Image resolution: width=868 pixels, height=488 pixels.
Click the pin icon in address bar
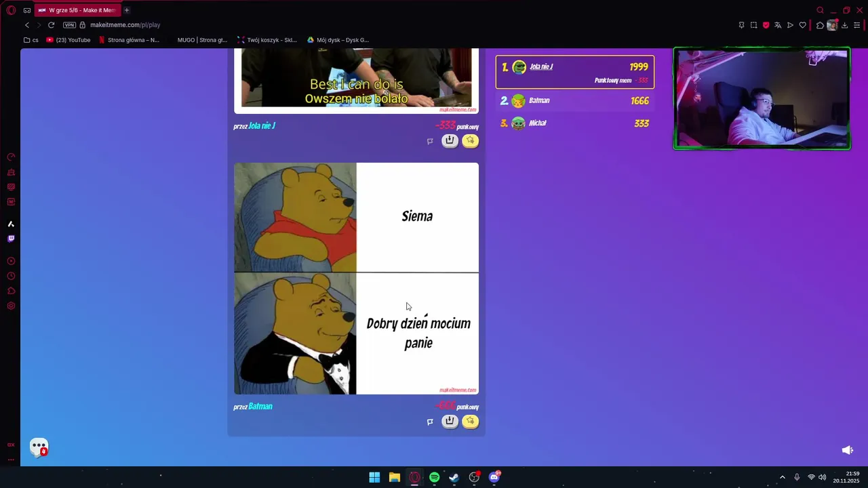point(741,25)
